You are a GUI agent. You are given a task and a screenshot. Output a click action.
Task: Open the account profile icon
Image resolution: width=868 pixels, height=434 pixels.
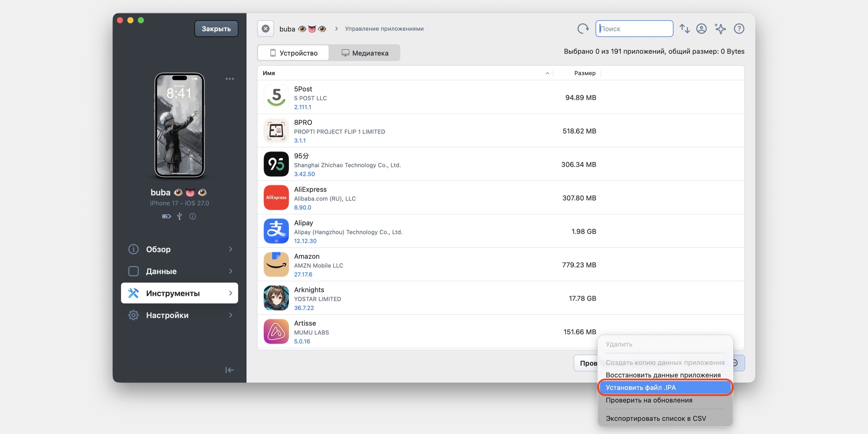pyautogui.click(x=701, y=28)
